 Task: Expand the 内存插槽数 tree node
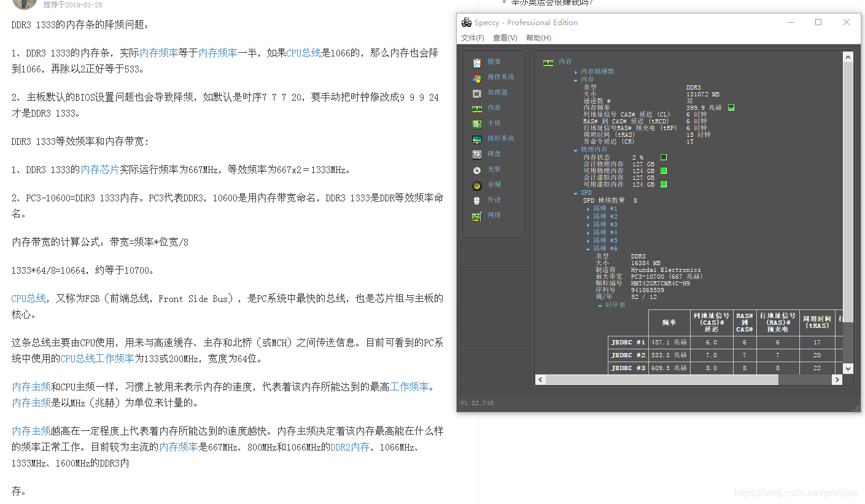[576, 72]
